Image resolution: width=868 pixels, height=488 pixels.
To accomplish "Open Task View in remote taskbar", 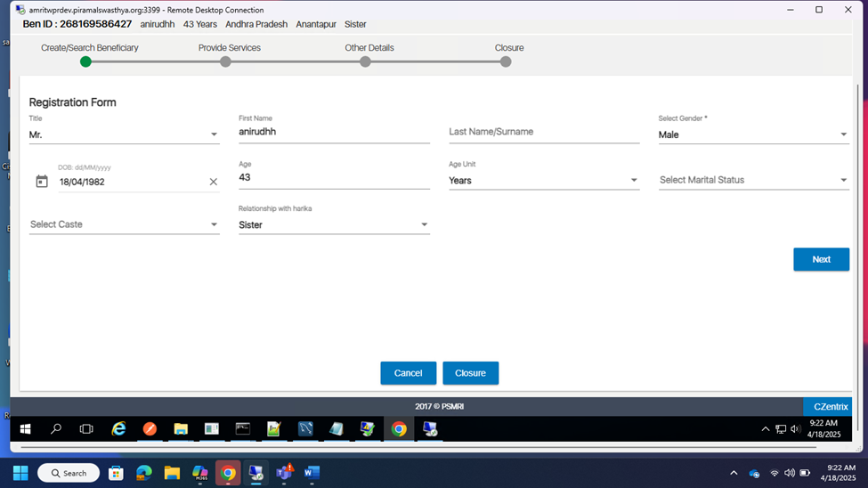I will (x=86, y=428).
